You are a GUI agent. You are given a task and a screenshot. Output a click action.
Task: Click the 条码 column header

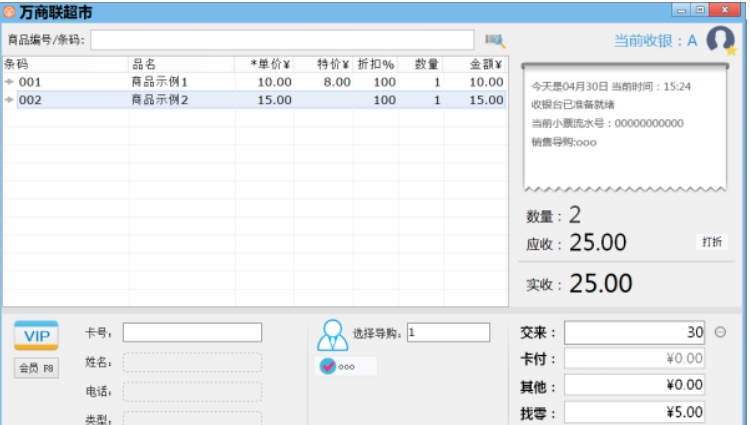point(66,64)
